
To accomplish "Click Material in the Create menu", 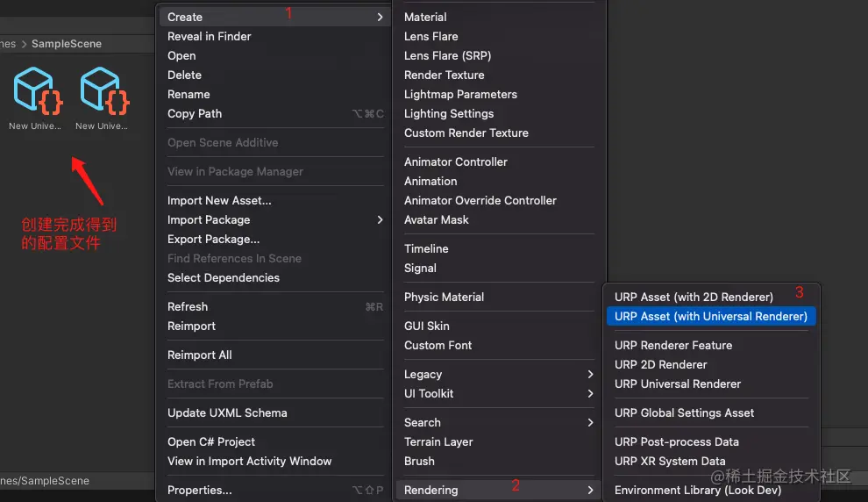I will point(425,18).
